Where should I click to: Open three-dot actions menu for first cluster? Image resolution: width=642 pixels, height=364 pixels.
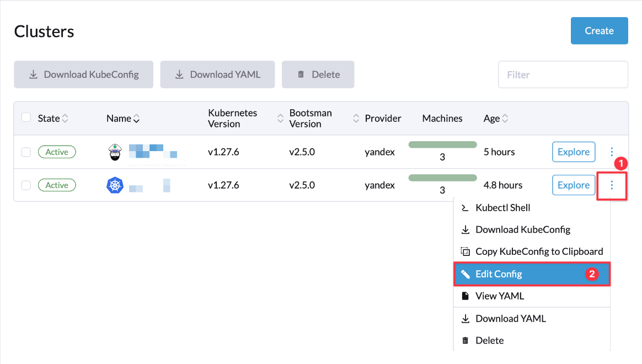click(x=612, y=152)
